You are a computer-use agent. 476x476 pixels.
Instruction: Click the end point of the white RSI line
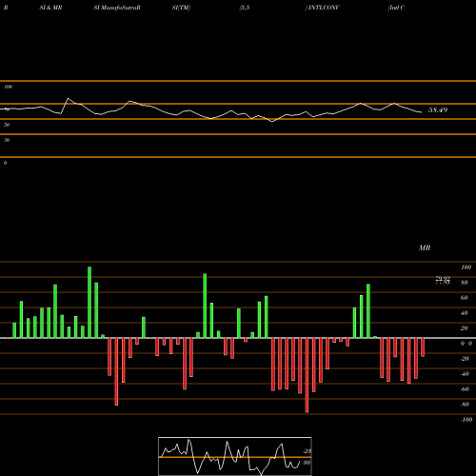[x=422, y=112]
